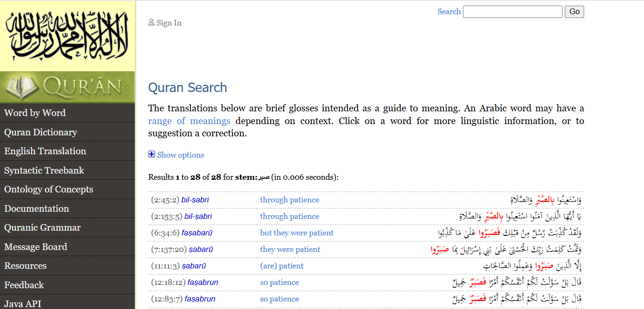
Task: Visit the Message Board
Action: coord(36,247)
